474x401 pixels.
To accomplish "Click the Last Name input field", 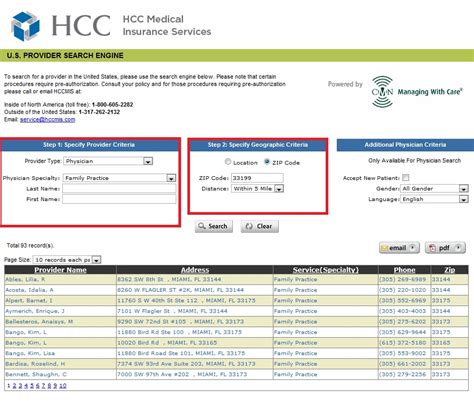I will point(119,189).
